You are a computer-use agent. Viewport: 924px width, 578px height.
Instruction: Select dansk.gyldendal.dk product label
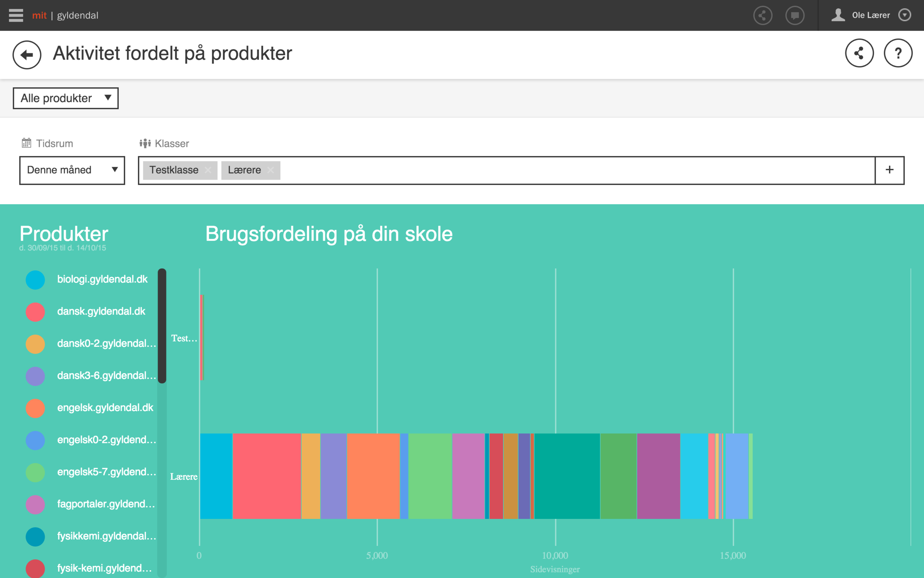pyautogui.click(x=101, y=311)
